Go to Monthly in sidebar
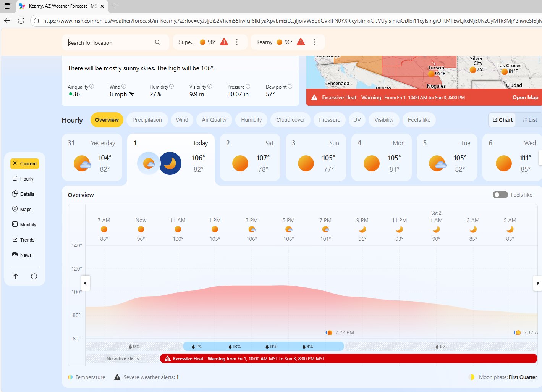The height and width of the screenshot is (392, 542). [24, 224]
